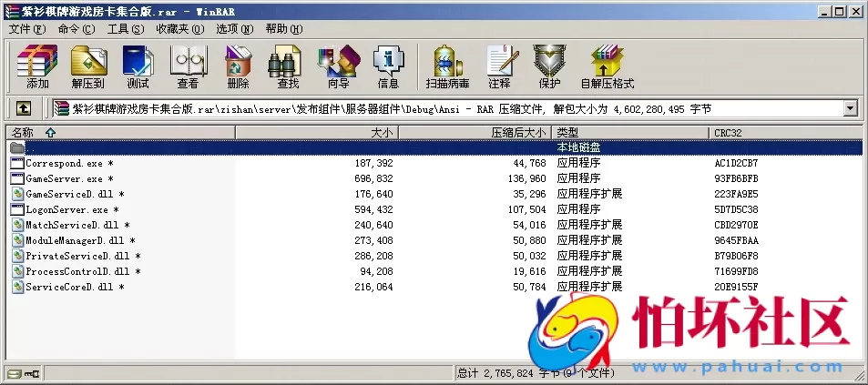Click size value 696,832
The image size is (868, 385).
(373, 178)
